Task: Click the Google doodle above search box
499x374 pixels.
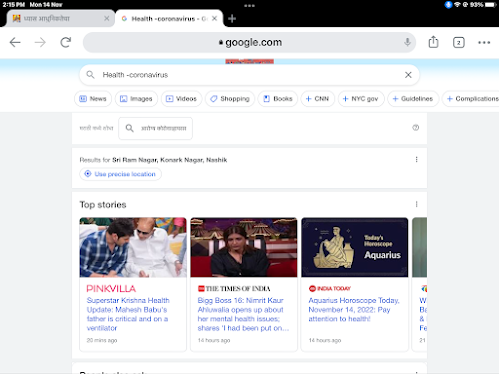Action: pyautogui.click(x=249, y=62)
